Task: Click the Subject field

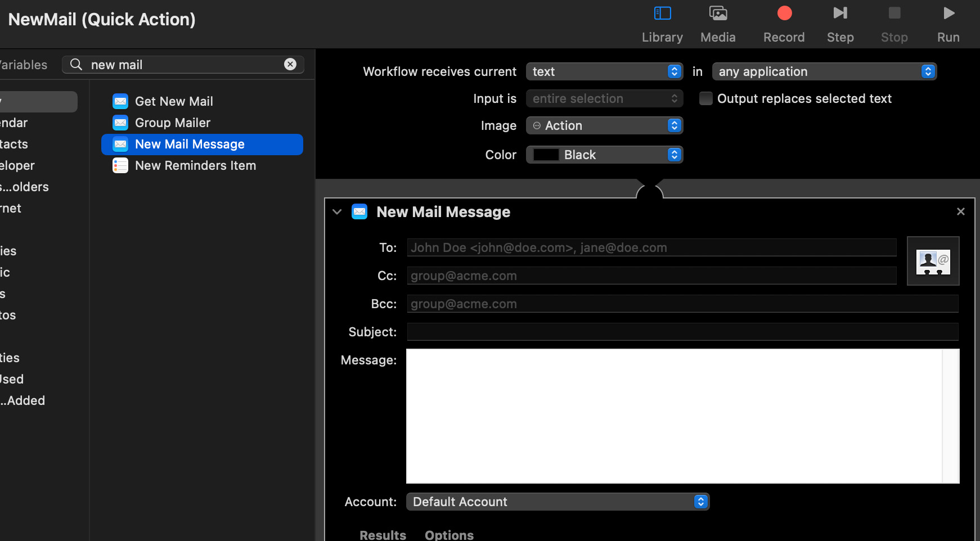Action: 682,332
